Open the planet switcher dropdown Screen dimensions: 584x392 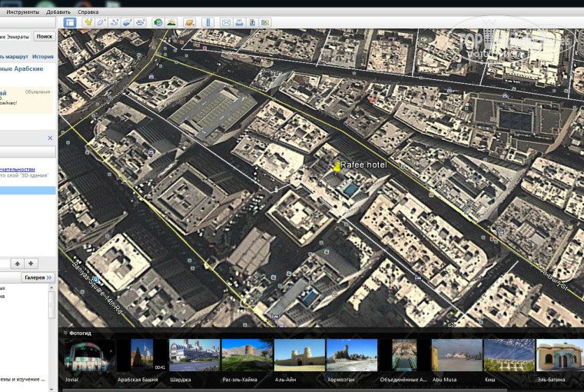pos(189,22)
